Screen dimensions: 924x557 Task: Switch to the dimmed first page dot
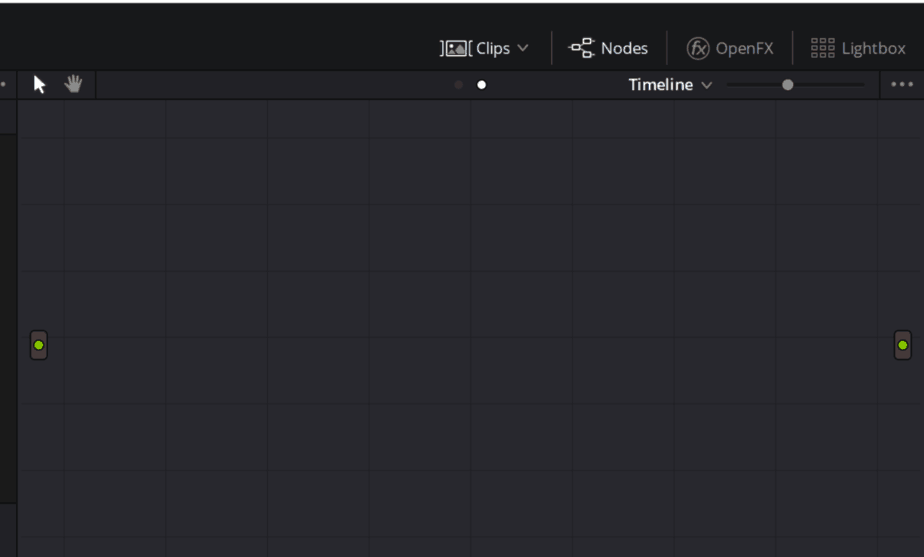pos(458,85)
